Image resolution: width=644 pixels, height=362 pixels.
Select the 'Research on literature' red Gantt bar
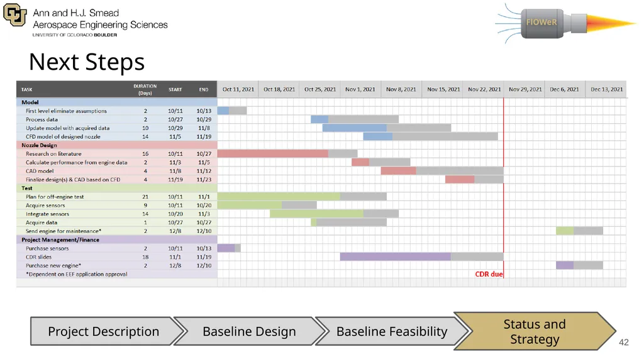(x=273, y=153)
